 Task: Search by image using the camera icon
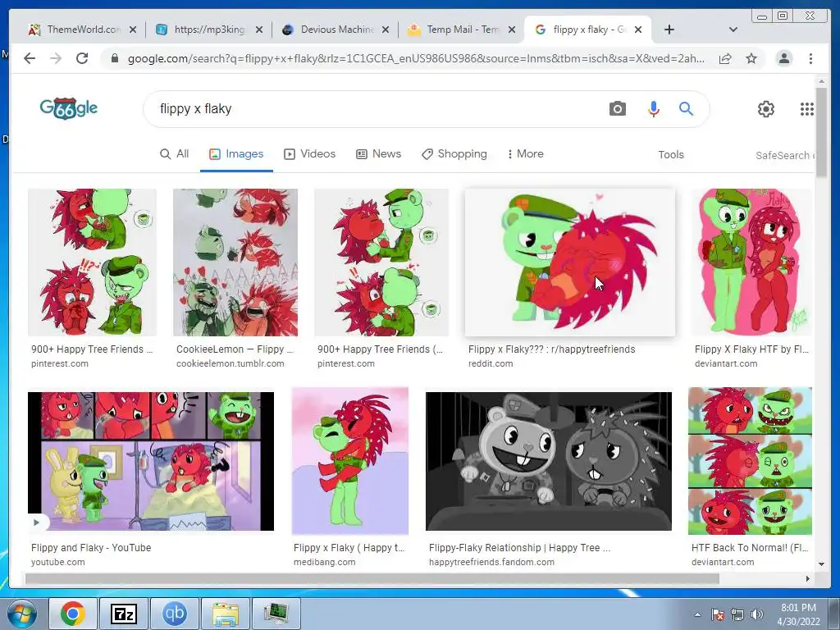pyautogui.click(x=617, y=109)
